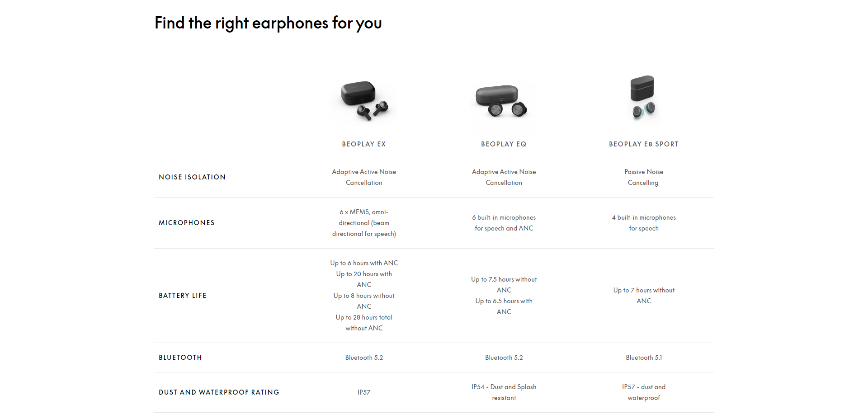This screenshot has height=419, width=868.
Task: Click the Beoplay EQ earbuds image
Action: [x=504, y=101]
